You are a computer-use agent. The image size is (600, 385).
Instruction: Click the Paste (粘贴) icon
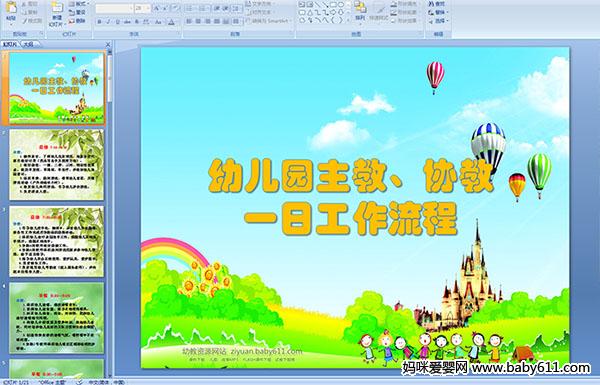click(11, 11)
